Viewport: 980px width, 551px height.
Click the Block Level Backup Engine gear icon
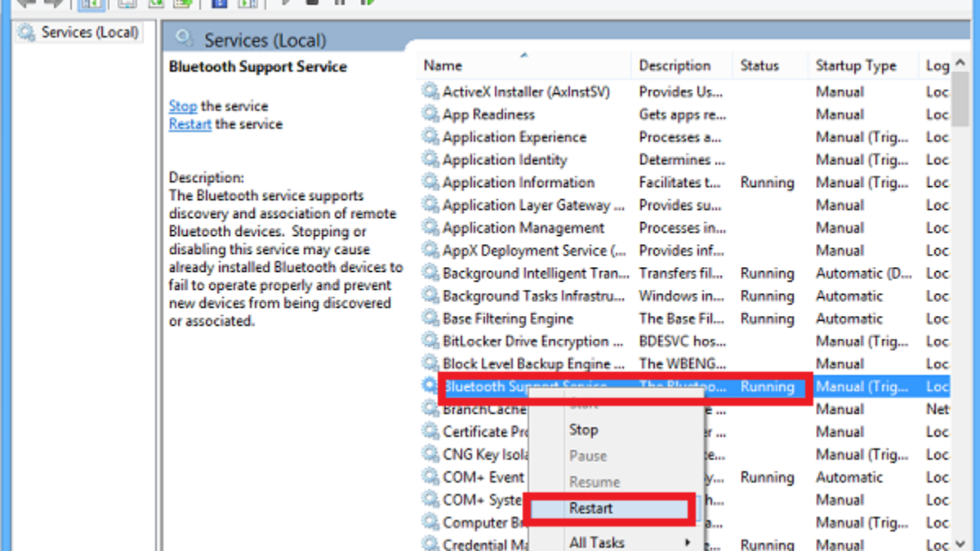(430, 364)
